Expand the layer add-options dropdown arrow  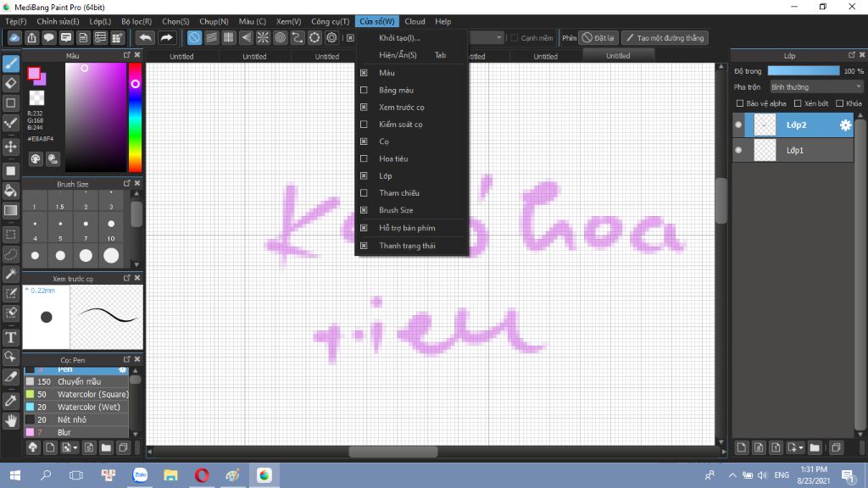pyautogui.click(x=801, y=447)
